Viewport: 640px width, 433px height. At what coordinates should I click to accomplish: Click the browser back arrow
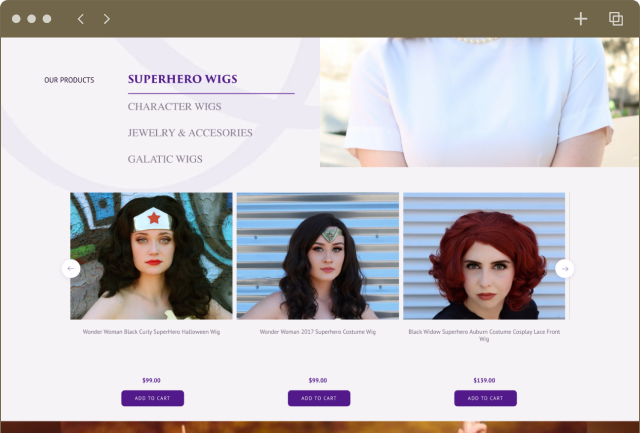point(81,19)
